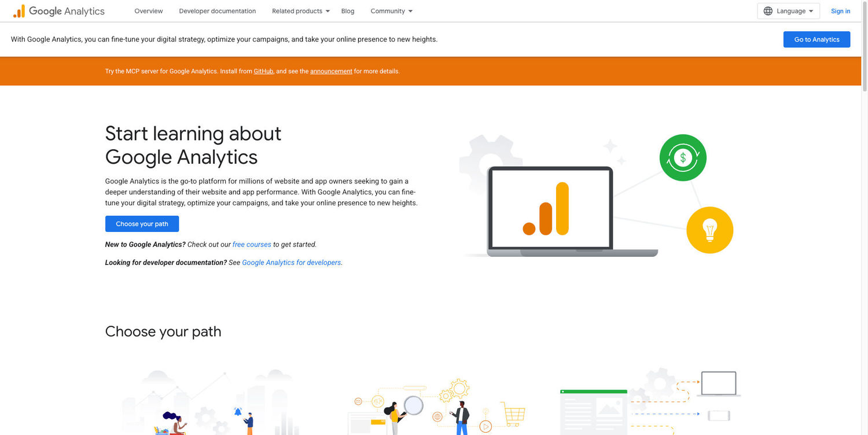Expand the Community dropdown menu
Screen dimensions: 868x435
pos(392,11)
